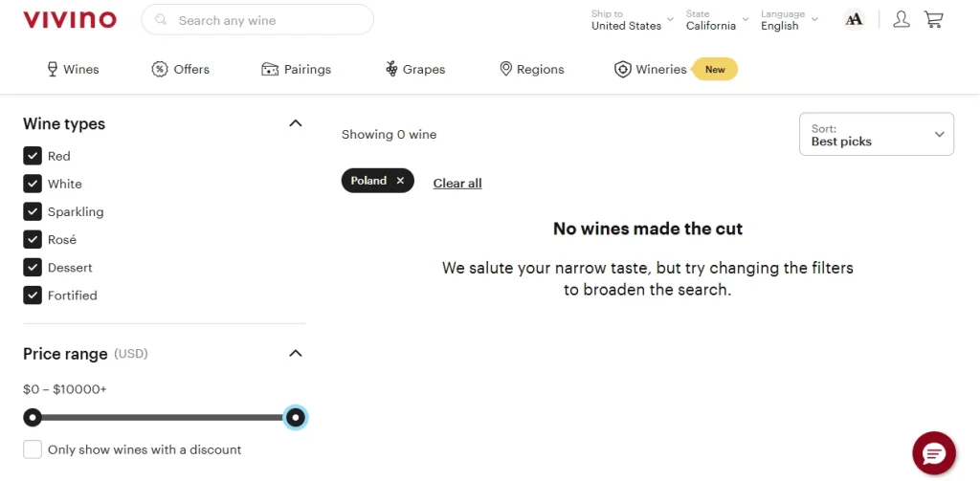Click the Vivino logo

coord(70,20)
